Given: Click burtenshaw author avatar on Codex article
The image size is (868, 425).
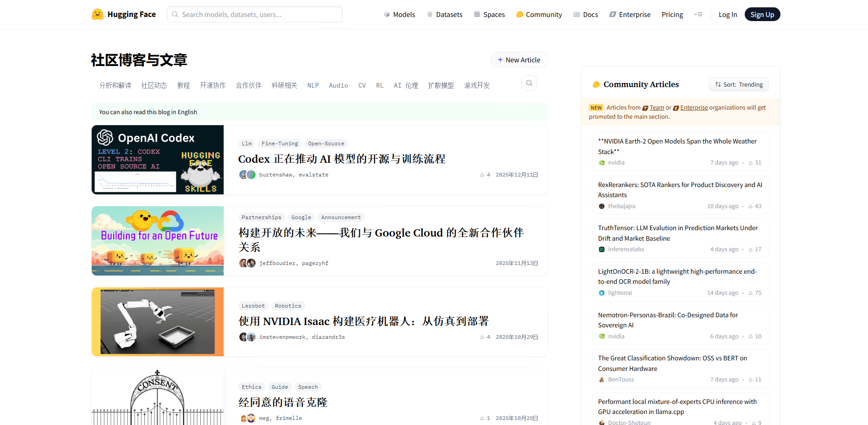Looking at the screenshot, I should 243,175.
